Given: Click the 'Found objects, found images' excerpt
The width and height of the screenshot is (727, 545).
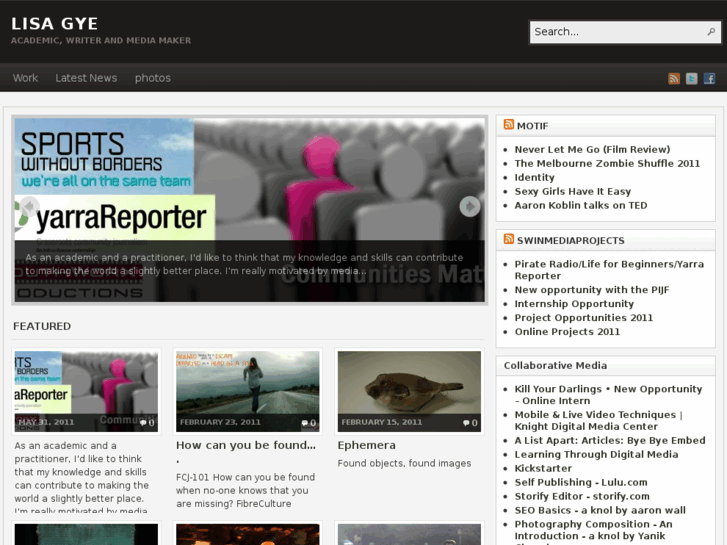Looking at the screenshot, I should (404, 463).
